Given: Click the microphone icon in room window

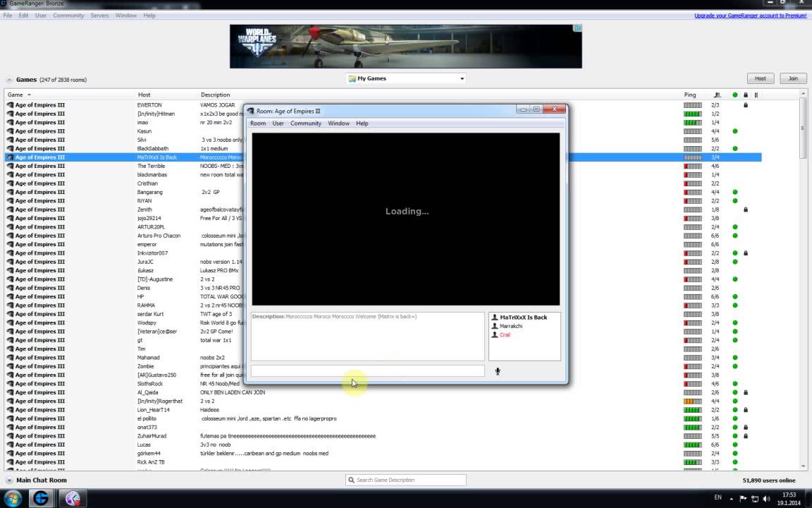Looking at the screenshot, I should coord(498,371).
